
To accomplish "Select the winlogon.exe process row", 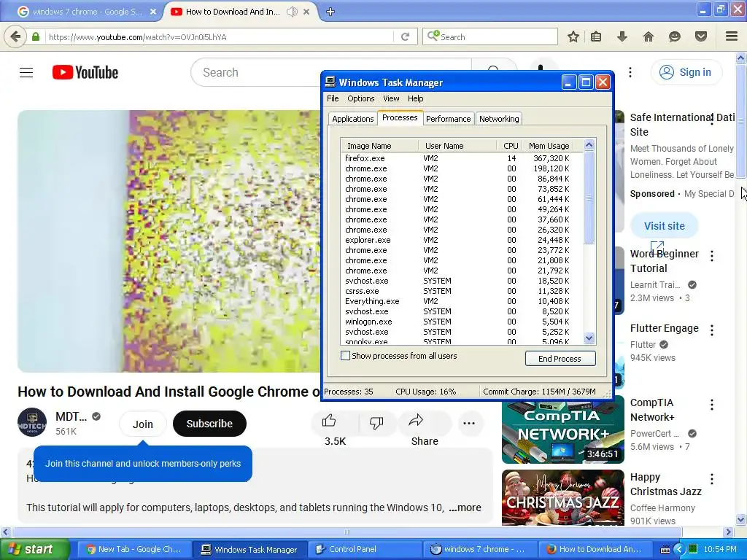I will [x=462, y=322].
